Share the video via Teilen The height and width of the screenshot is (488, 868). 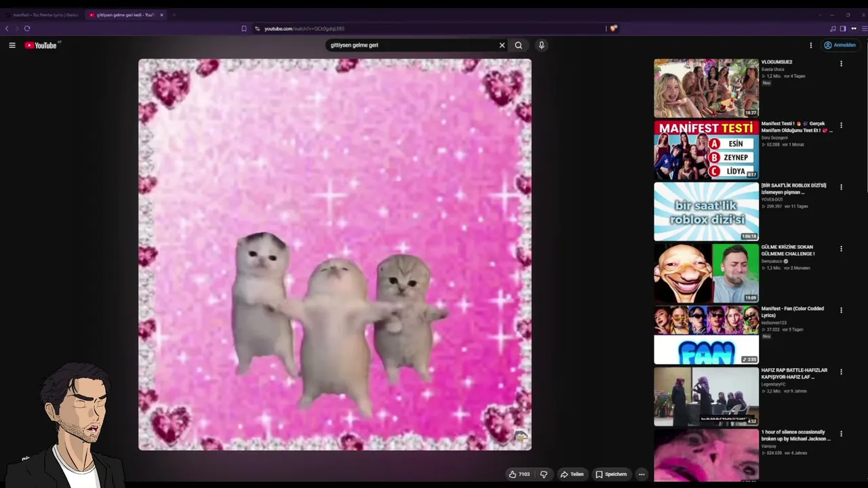tap(572, 474)
